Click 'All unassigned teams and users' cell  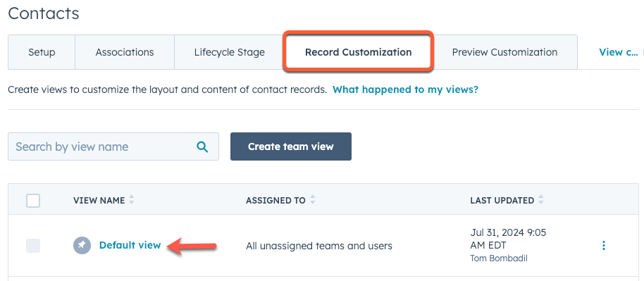coord(319,246)
